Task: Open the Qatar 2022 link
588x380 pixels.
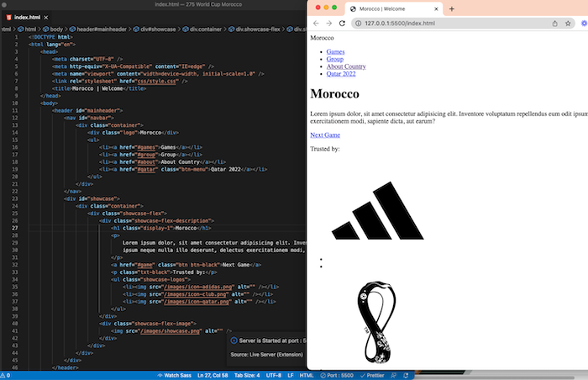Action: [x=341, y=74]
